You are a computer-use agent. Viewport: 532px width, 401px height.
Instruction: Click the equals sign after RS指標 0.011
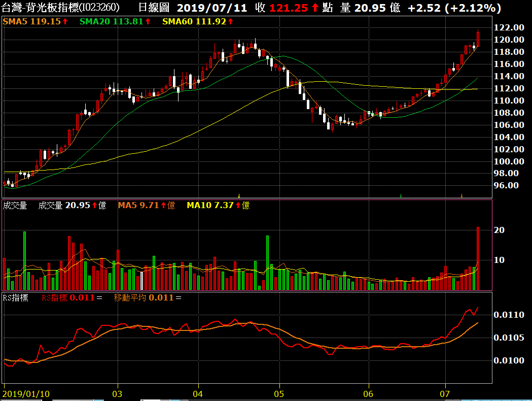click(x=99, y=297)
